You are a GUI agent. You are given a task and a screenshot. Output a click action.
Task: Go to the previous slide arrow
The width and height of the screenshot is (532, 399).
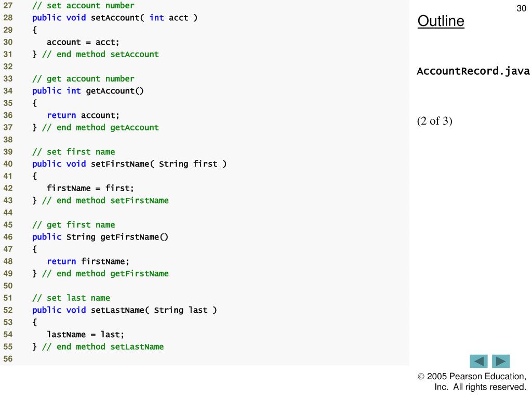(478, 361)
